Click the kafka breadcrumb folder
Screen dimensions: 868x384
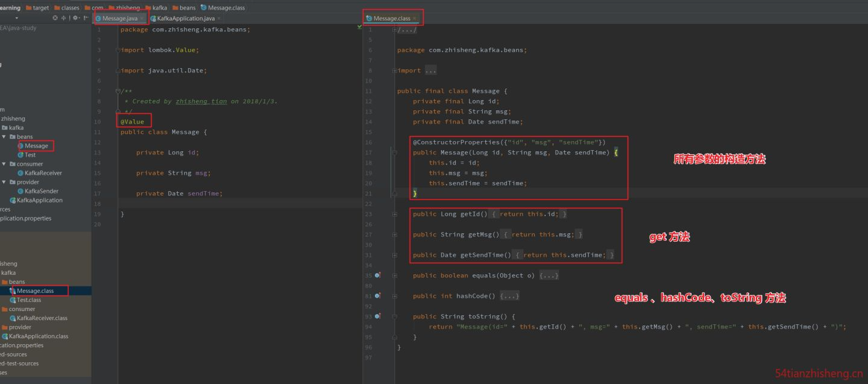click(156, 8)
